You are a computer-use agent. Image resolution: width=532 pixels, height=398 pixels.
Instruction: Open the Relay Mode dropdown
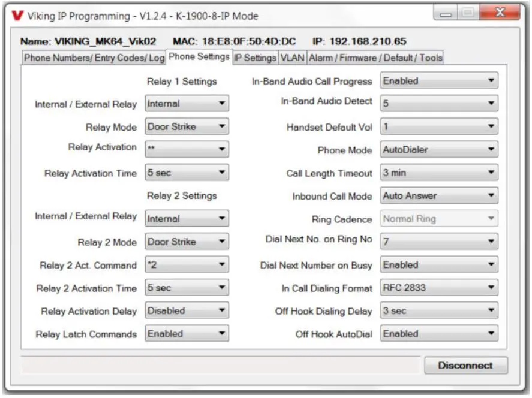(187, 126)
